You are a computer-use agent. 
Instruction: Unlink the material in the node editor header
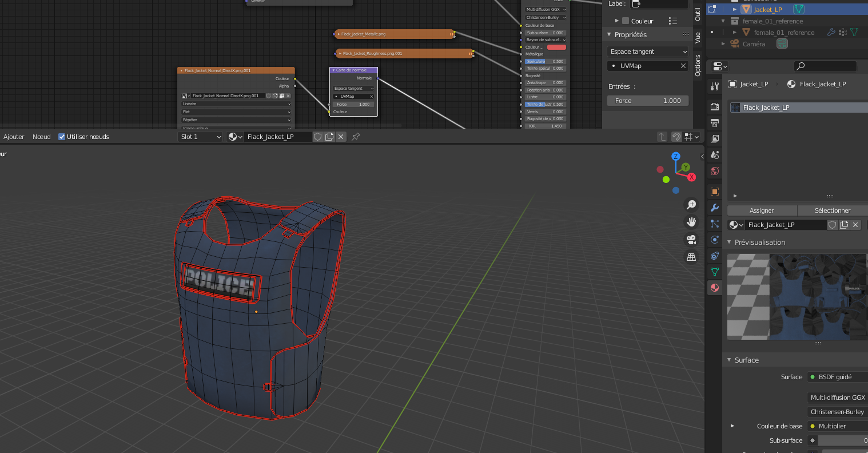pos(341,137)
